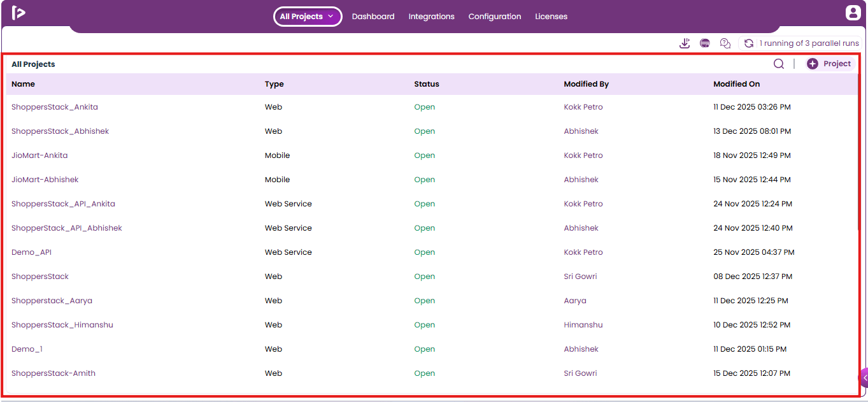Select the JioMart-Abhishek project link

45,180
